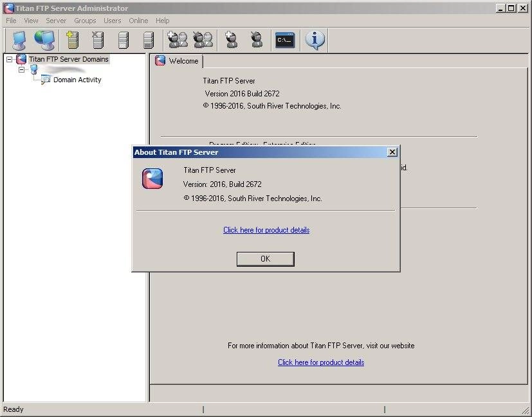
Task: Open the Server menu
Action: tap(56, 21)
